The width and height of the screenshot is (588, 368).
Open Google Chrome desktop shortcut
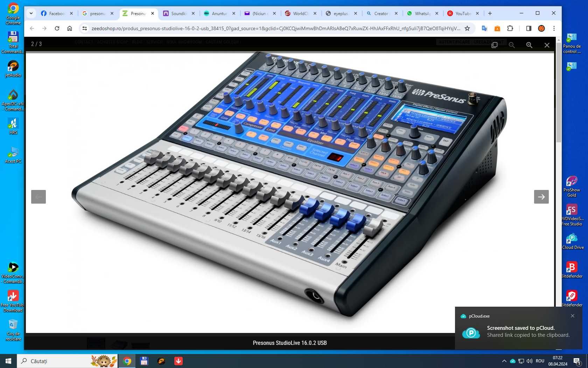click(x=13, y=14)
